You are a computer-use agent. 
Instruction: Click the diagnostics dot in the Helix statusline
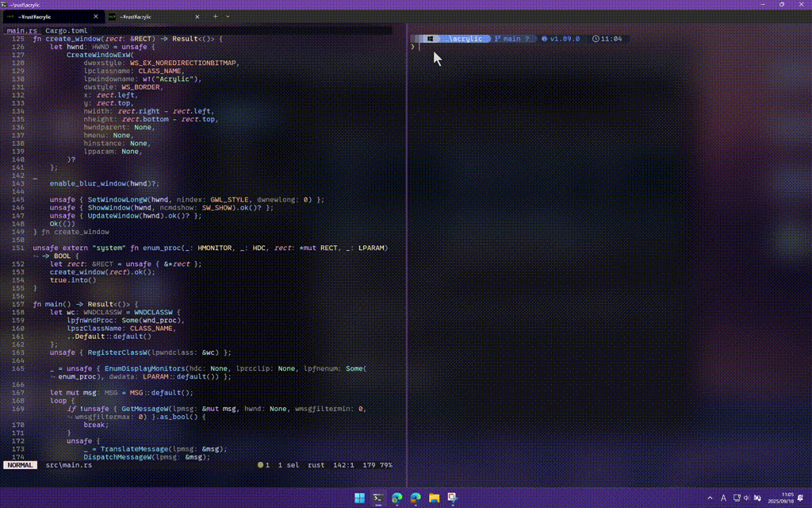pos(261,464)
